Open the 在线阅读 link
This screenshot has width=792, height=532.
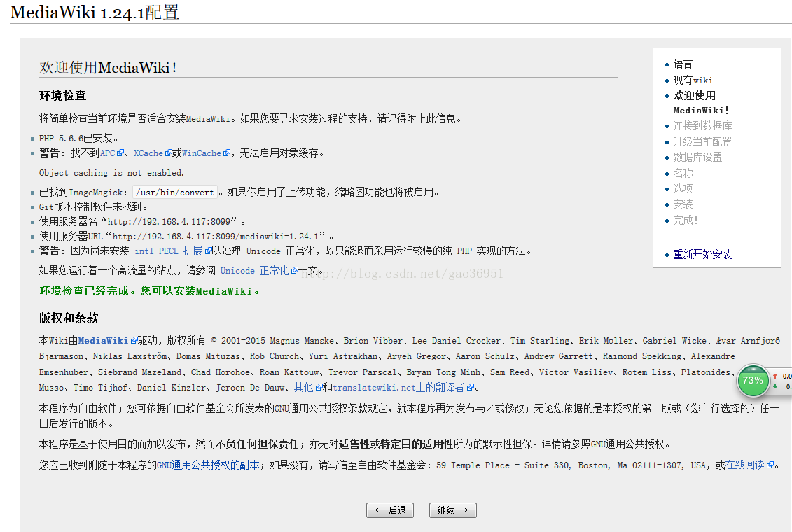tap(744, 465)
